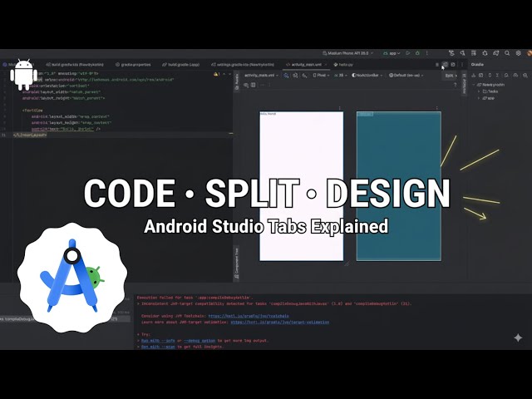Switch editor to Design-only view icon
The width and height of the screenshot is (532, 399).
(x=453, y=65)
